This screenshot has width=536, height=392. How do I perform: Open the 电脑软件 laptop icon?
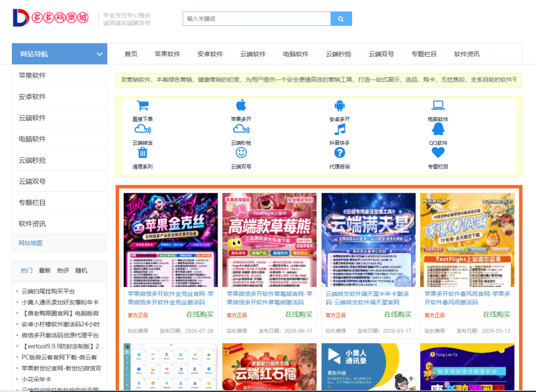coord(438,105)
